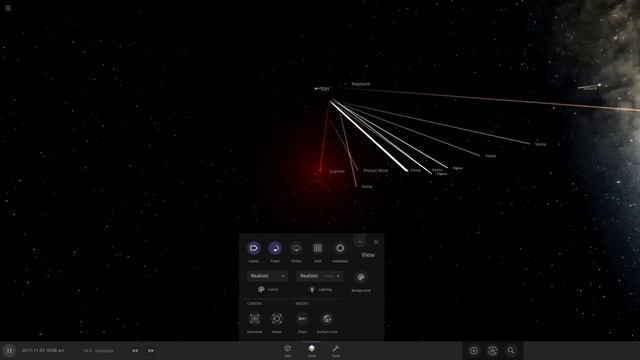Toggle Habitable zone display
This screenshot has height=360, width=640.
[x=340, y=248]
